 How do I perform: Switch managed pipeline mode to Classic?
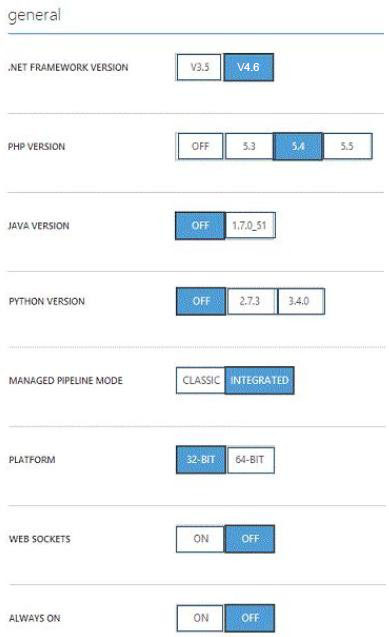point(200,380)
